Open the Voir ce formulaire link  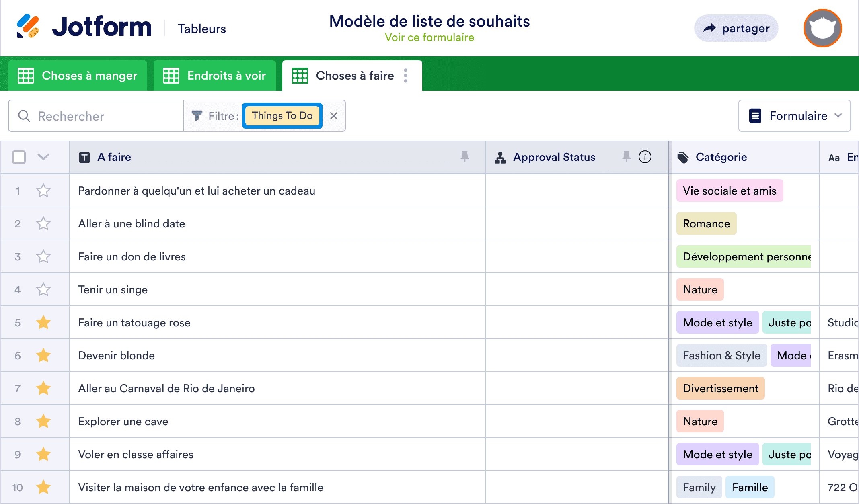point(429,37)
